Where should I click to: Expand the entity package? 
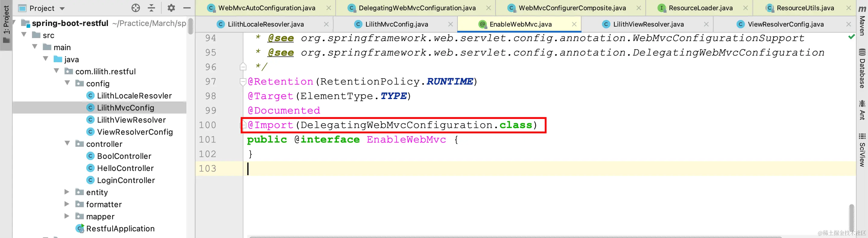point(67,192)
